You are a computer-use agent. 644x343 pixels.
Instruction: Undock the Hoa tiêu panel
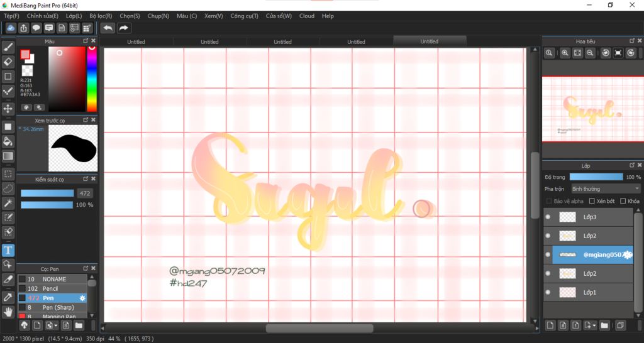coord(632,41)
